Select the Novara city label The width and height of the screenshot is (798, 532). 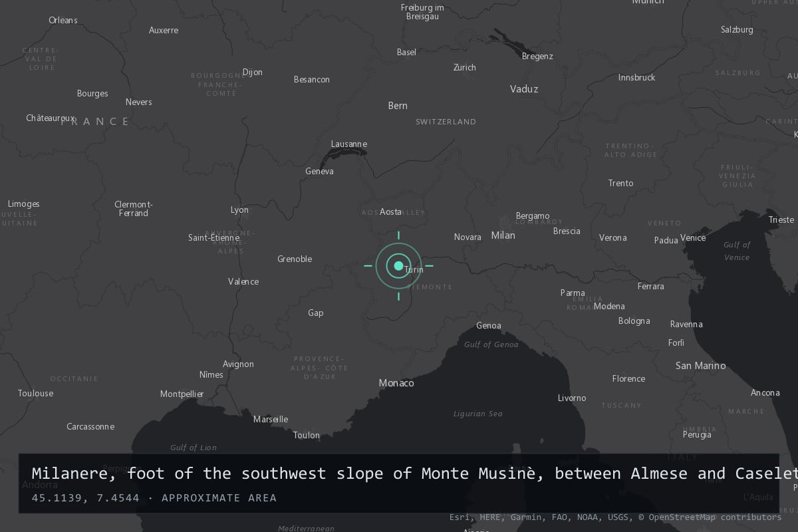click(467, 237)
